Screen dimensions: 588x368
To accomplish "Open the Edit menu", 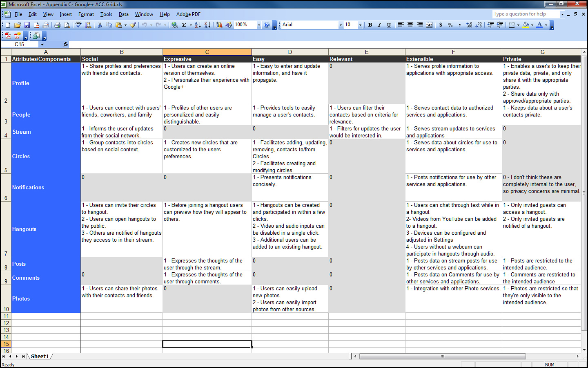I will coord(33,14).
